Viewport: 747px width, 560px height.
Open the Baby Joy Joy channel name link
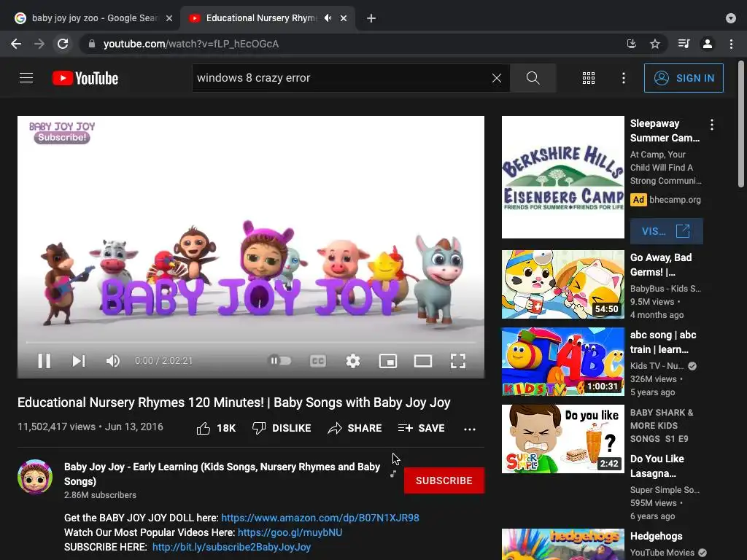pyautogui.click(x=222, y=474)
